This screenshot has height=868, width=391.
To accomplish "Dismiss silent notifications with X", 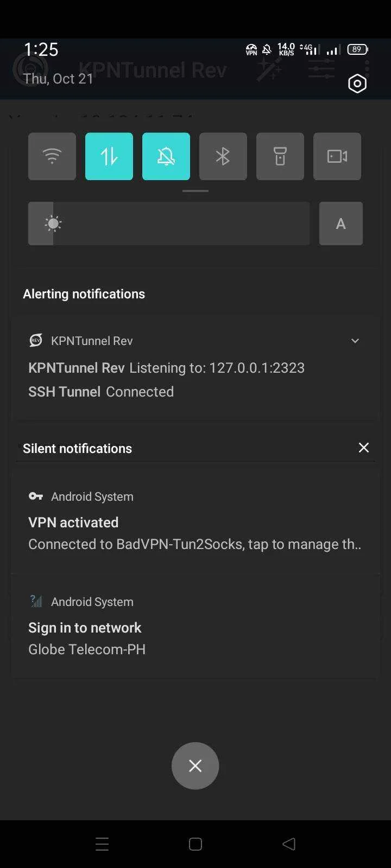I will pos(364,448).
